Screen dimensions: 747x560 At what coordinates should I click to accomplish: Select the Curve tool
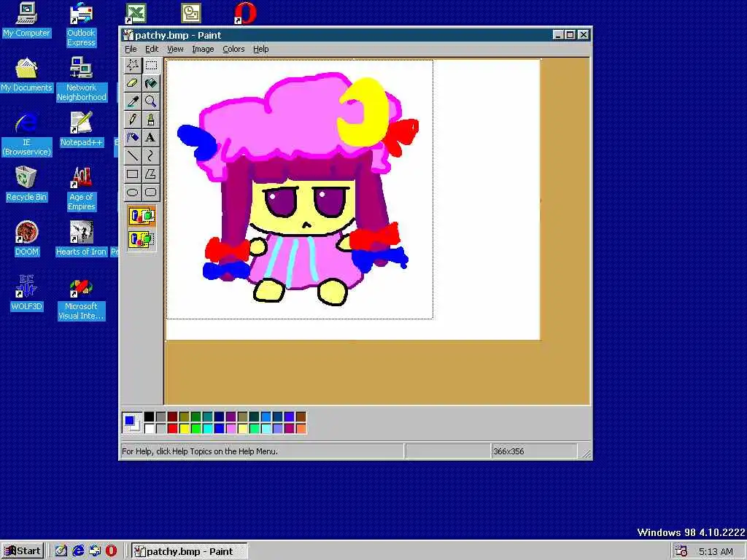(151, 156)
